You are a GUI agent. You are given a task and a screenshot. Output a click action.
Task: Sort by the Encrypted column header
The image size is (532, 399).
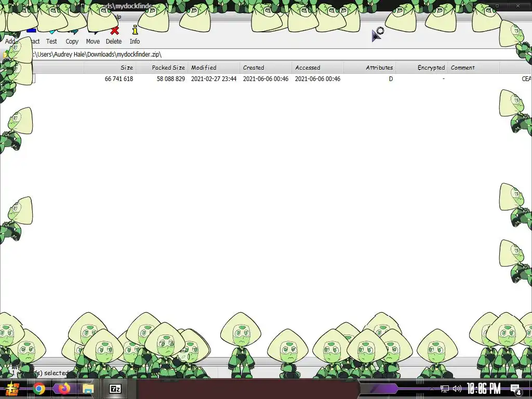(422, 68)
